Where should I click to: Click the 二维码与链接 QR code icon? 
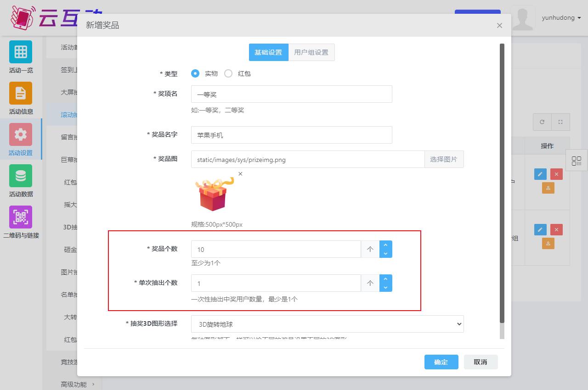21,217
